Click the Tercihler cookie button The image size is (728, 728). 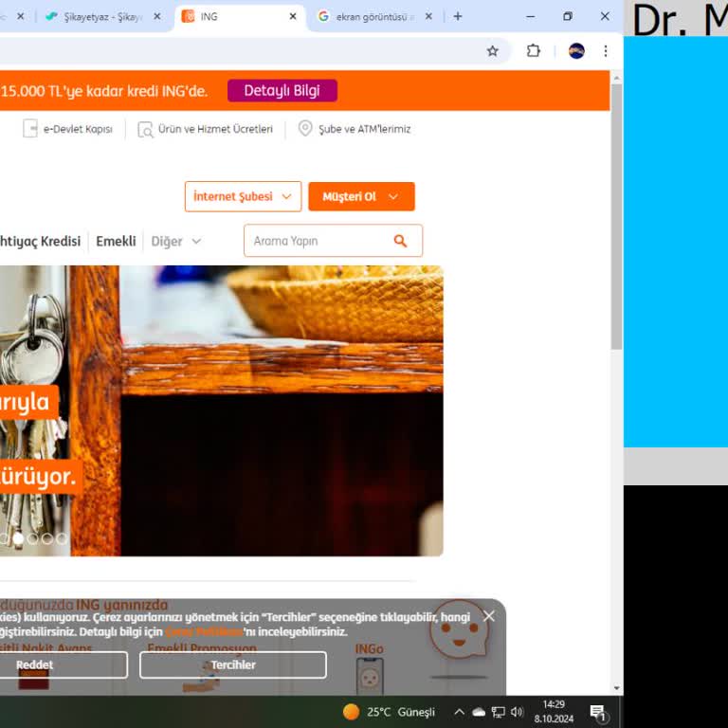233,664
